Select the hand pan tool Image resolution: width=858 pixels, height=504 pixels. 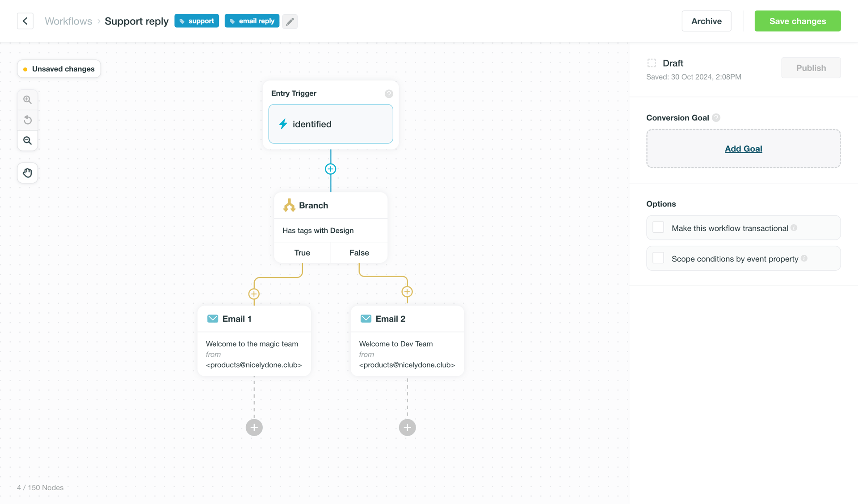[27, 173]
